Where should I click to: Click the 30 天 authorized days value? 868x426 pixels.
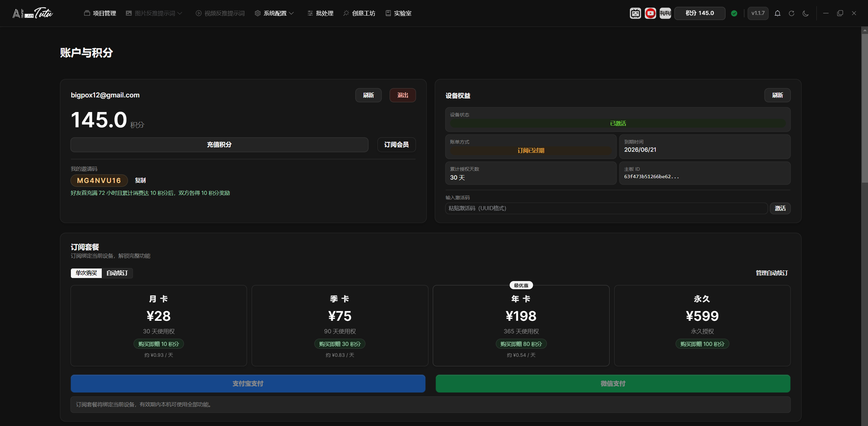coord(457,178)
